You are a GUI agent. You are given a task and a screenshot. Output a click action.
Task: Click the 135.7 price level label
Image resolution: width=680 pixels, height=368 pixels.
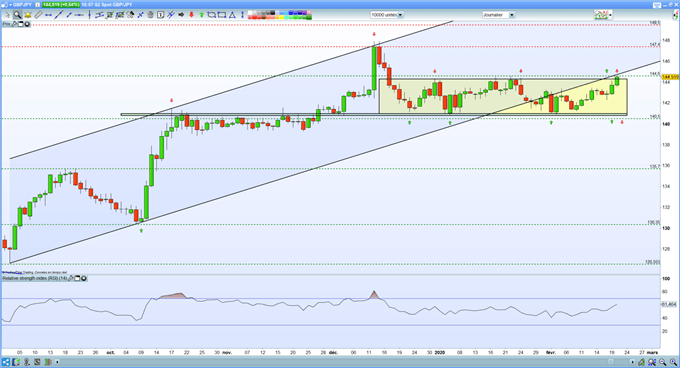(654, 166)
